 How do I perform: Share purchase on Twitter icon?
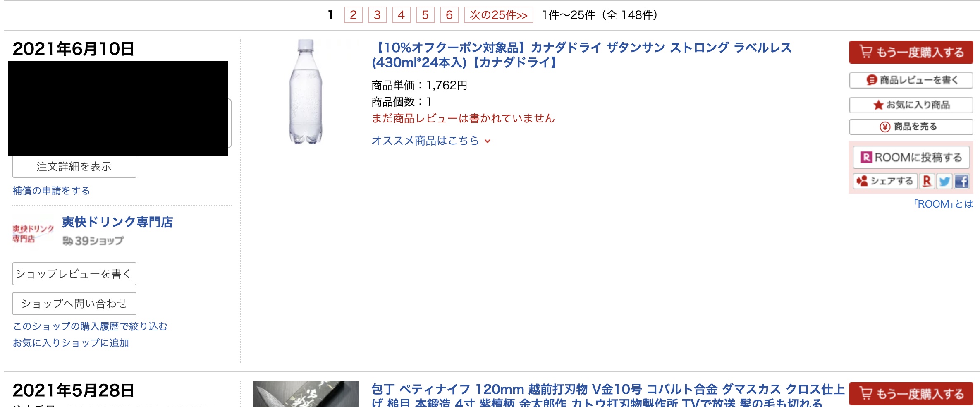pos(944,181)
